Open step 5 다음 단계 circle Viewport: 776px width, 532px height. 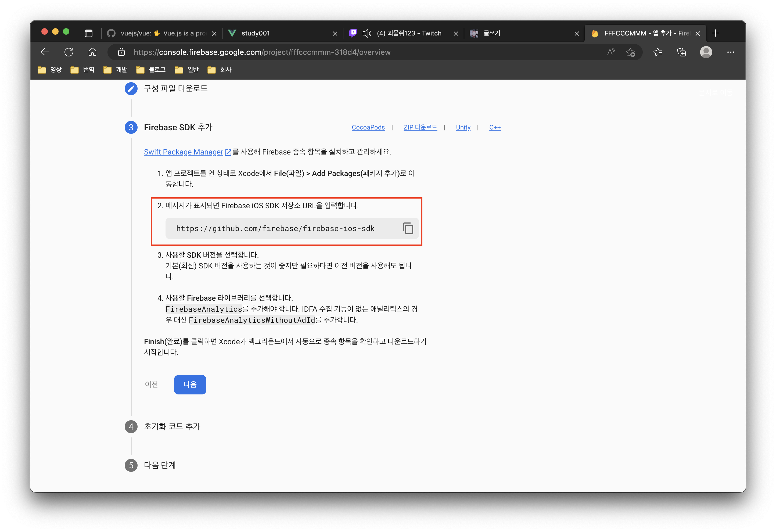pos(131,465)
